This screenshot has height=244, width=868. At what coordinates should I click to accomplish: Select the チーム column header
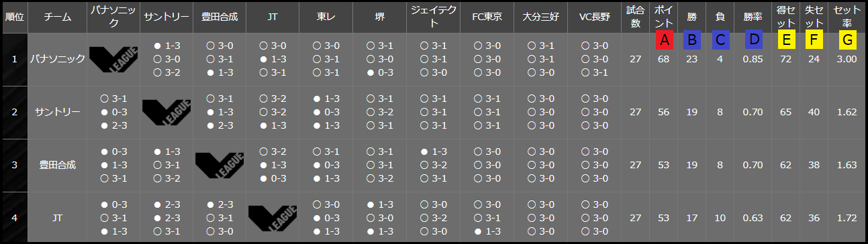[58, 17]
